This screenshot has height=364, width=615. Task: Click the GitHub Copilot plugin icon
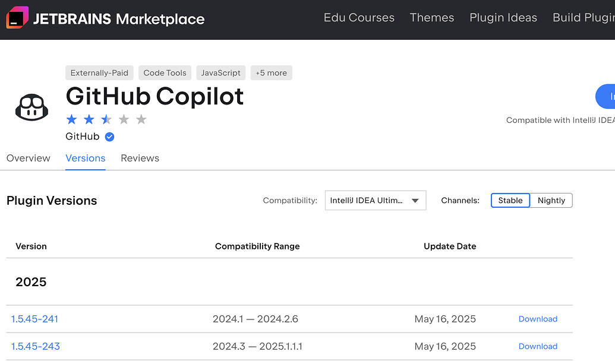(x=31, y=107)
